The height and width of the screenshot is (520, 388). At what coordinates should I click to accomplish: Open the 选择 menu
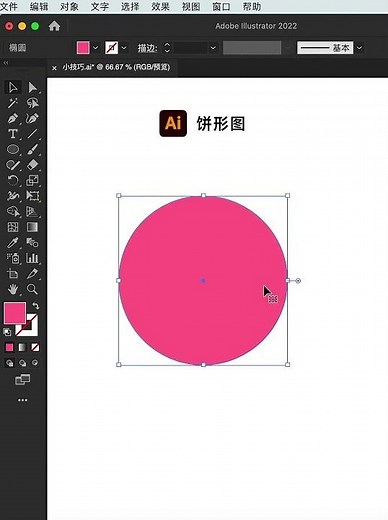(130, 6)
